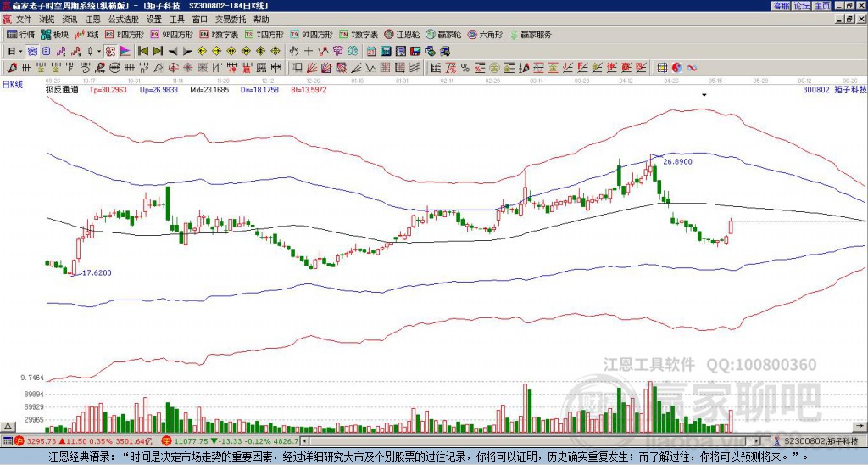Select the crosshair plus cursor tool
Screen dimensions: 868x465
click(x=309, y=52)
